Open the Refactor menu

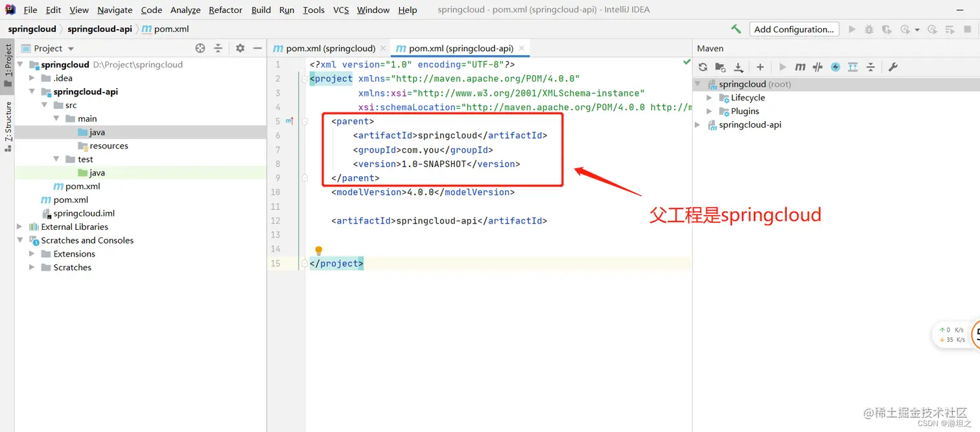click(x=226, y=10)
